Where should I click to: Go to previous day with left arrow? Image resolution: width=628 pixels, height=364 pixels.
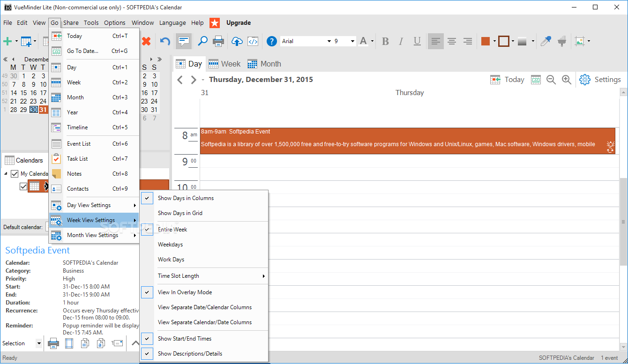pos(180,80)
